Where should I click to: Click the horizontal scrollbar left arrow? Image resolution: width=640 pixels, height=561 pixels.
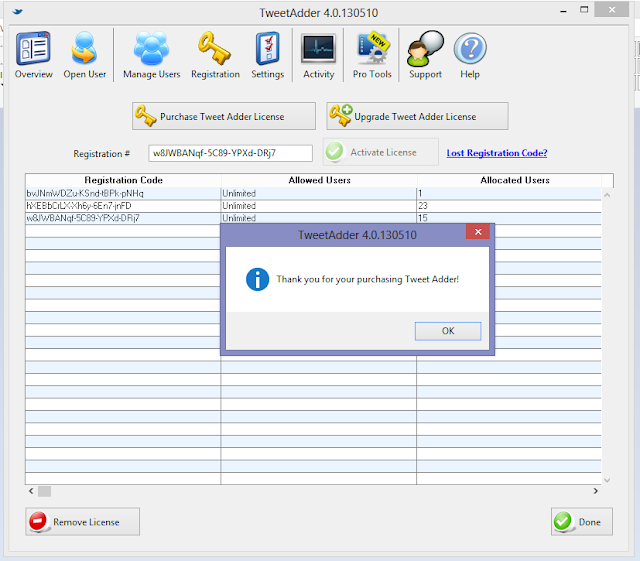[31, 491]
